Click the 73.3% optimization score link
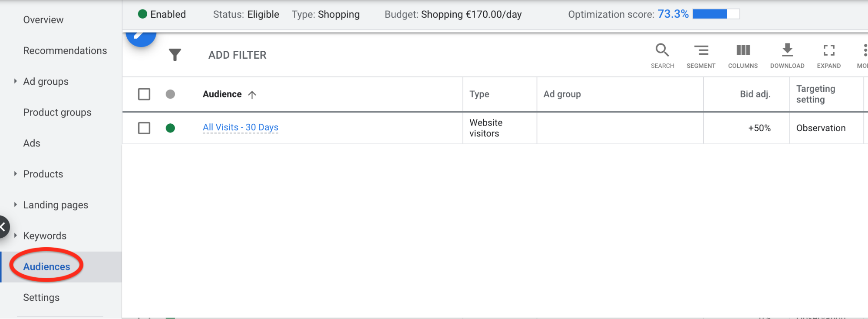Viewport: 868px width, 319px height. pyautogui.click(x=673, y=14)
